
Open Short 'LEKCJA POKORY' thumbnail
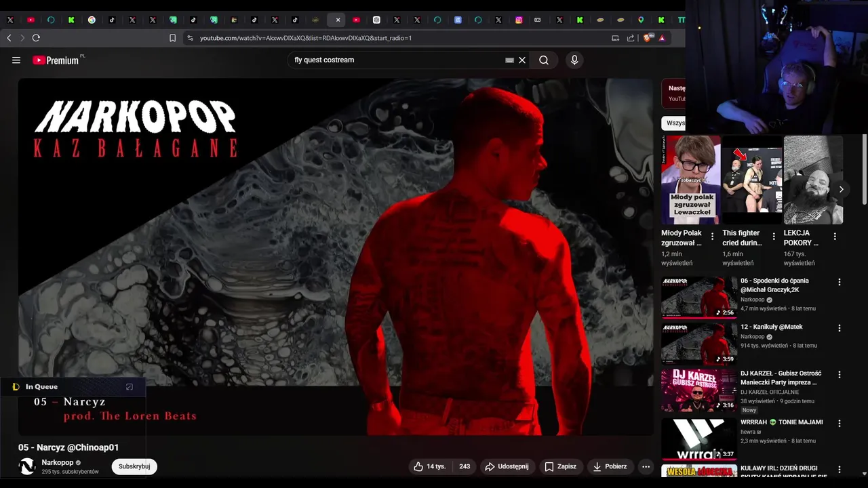[x=813, y=180]
